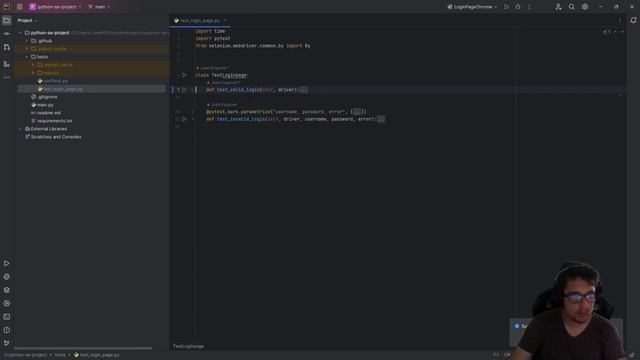Screen dimensions: 640x360
Task: Open the Terminal tool window
Action: (7, 317)
